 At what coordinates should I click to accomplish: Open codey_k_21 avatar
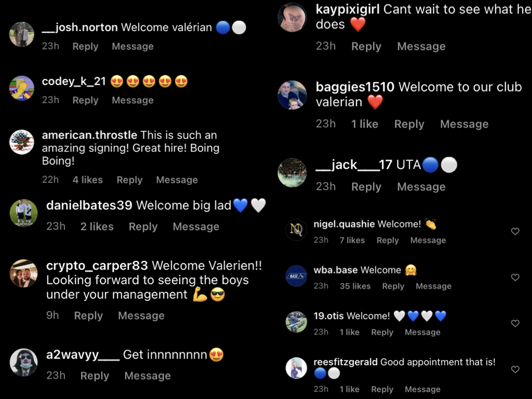[22, 88]
